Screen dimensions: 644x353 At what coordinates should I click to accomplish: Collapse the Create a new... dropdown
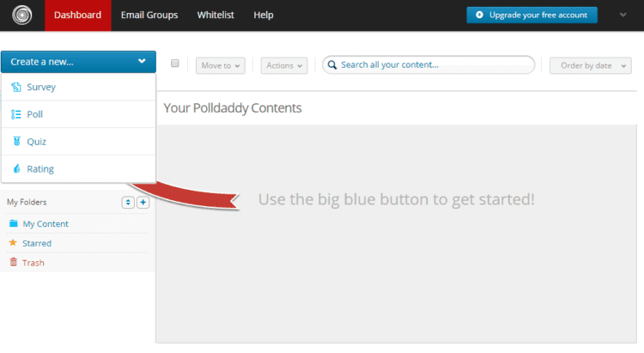[78, 62]
